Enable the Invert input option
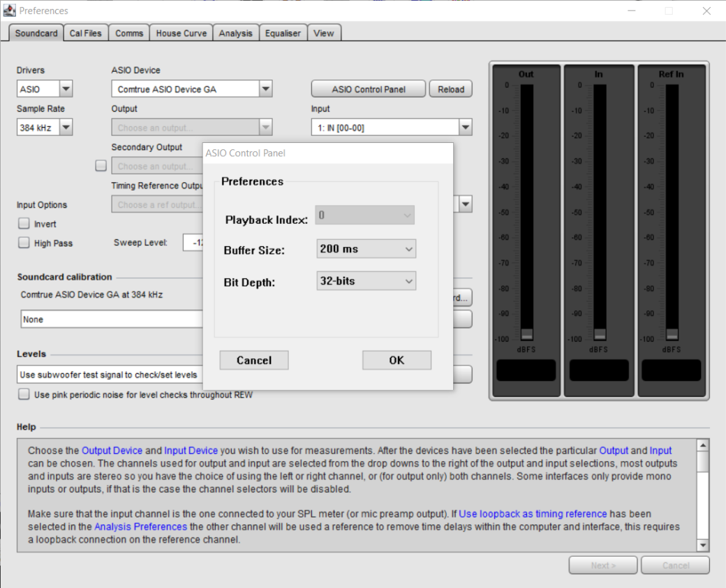 (24, 224)
